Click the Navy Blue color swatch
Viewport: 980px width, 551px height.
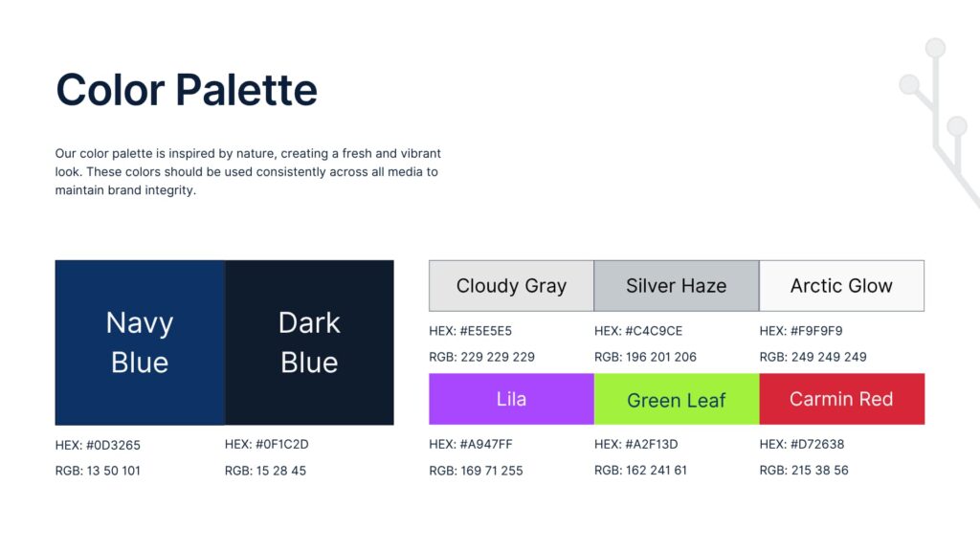(x=140, y=342)
